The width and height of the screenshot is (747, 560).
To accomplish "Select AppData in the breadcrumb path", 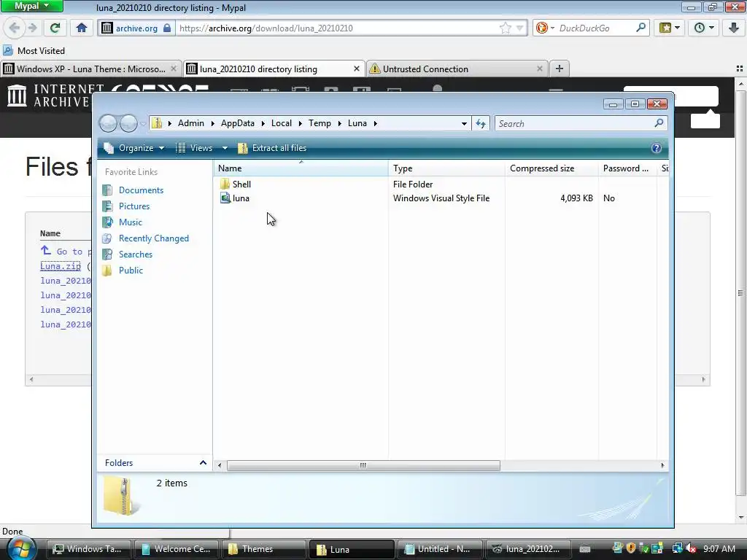I will [x=238, y=123].
